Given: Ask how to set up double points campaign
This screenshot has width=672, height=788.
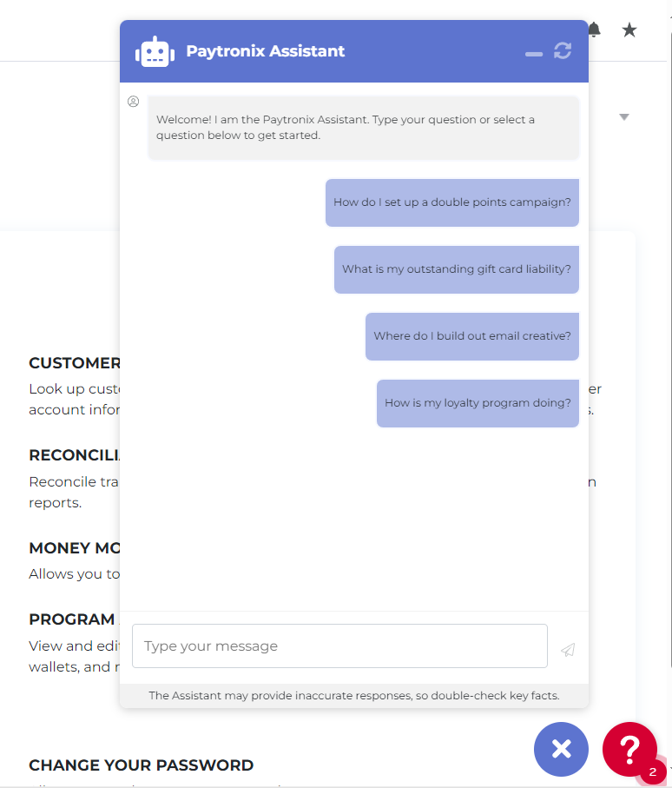Looking at the screenshot, I should pyautogui.click(x=452, y=202).
